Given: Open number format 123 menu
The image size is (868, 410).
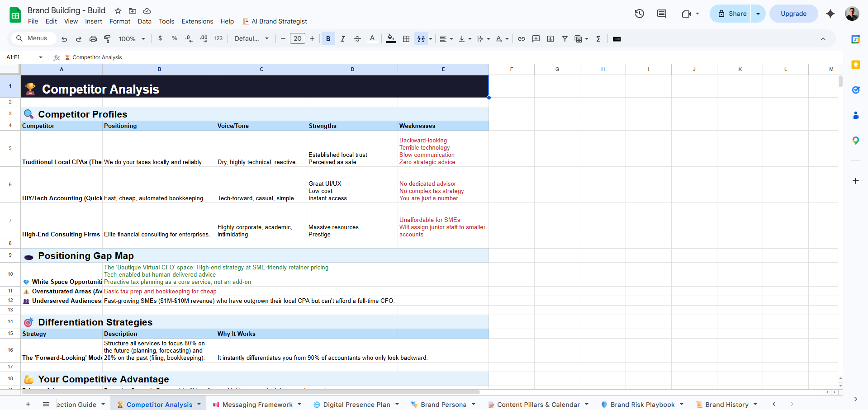Looking at the screenshot, I should pyautogui.click(x=218, y=39).
